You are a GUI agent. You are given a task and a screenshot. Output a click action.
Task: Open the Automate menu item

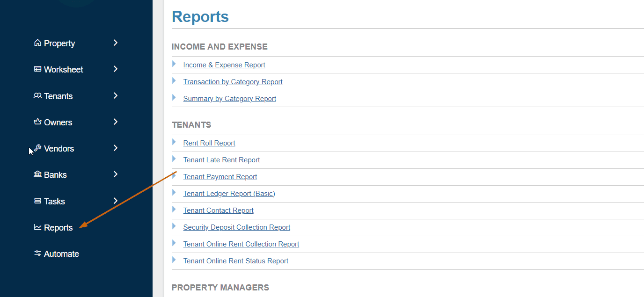tap(61, 254)
